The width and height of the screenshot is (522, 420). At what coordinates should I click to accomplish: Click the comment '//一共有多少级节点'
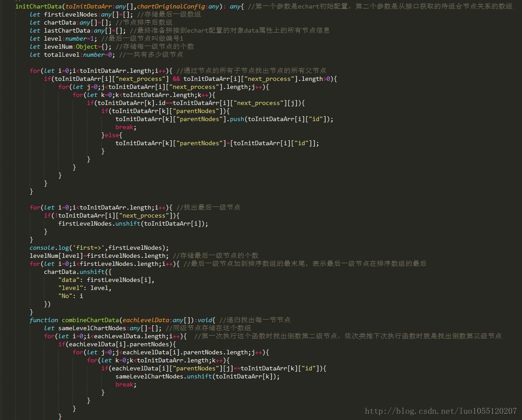(151, 55)
